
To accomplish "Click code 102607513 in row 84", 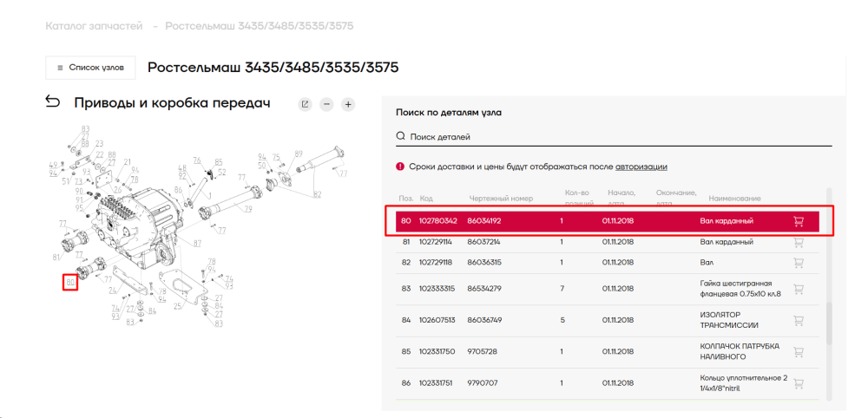I will (437, 320).
